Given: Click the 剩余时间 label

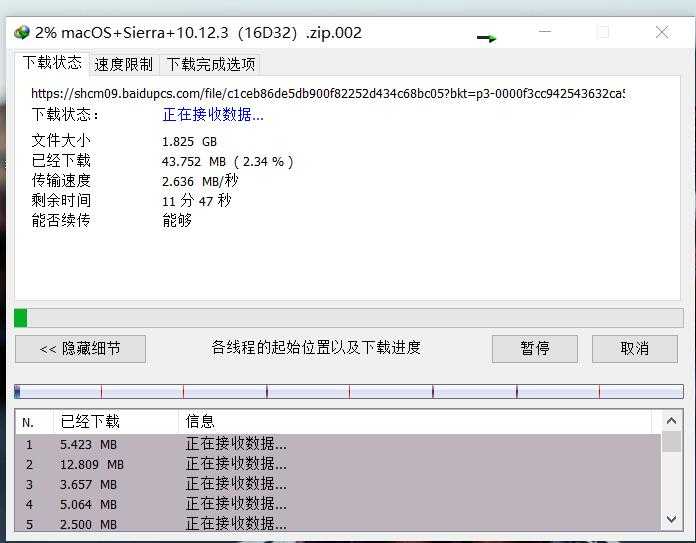Looking at the screenshot, I should coord(61,200).
